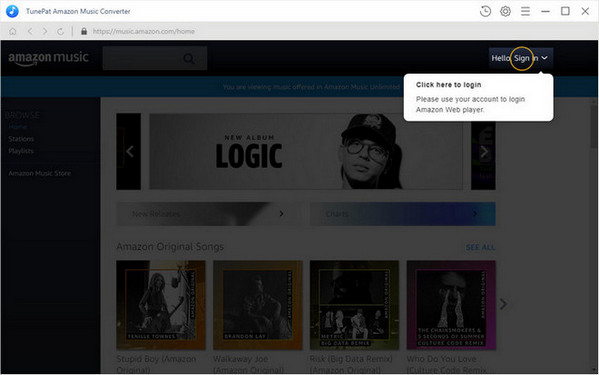Click 'Click here to login' tooltip heading
The image size is (599, 375).
[x=448, y=85]
